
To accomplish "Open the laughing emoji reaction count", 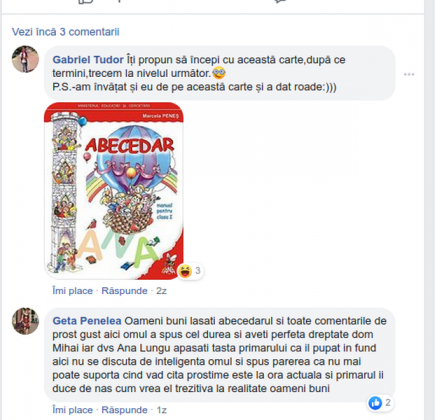I will click(190, 271).
